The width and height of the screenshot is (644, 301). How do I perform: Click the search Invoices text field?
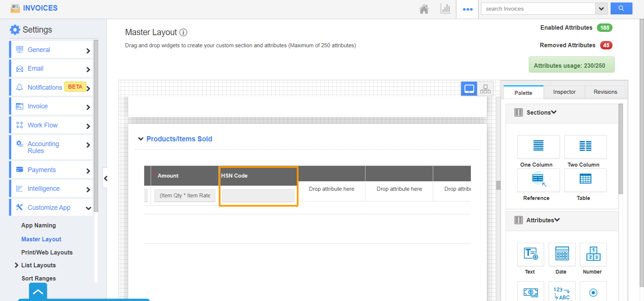point(538,9)
